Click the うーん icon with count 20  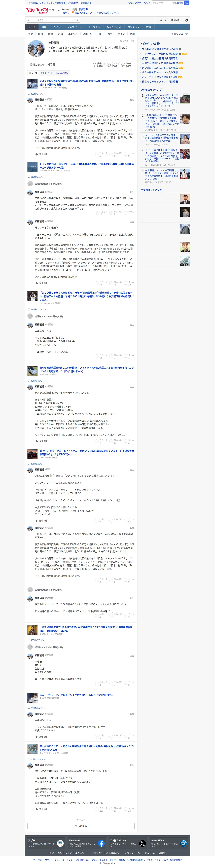[126, 809]
